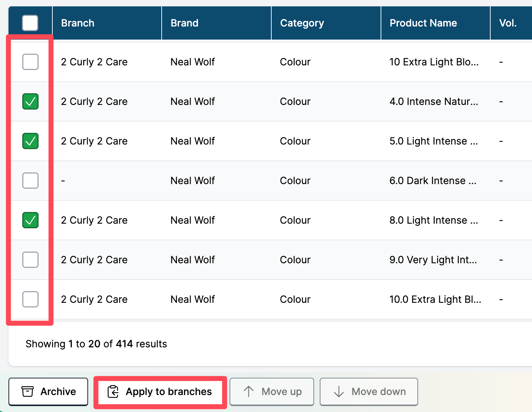Tick the 9.0 Very Light Int... checkbox
Viewport: 532px width, 412px height.
(x=30, y=260)
